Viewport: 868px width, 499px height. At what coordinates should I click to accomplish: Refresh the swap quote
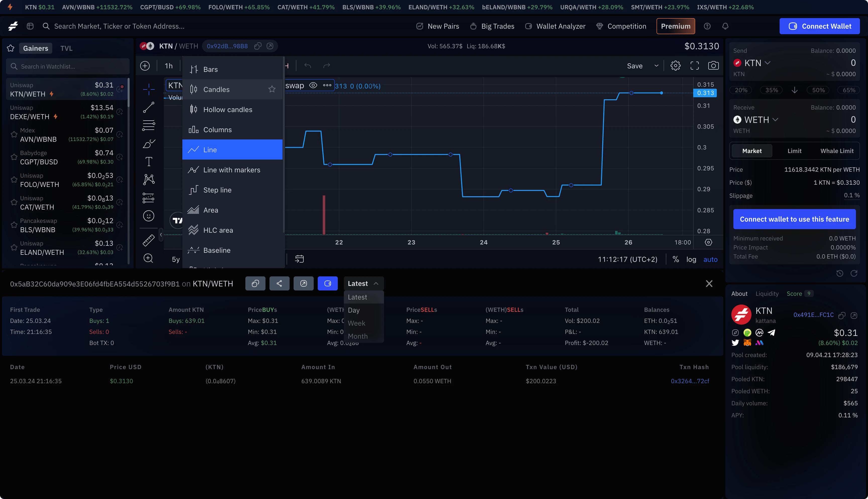[854, 273]
